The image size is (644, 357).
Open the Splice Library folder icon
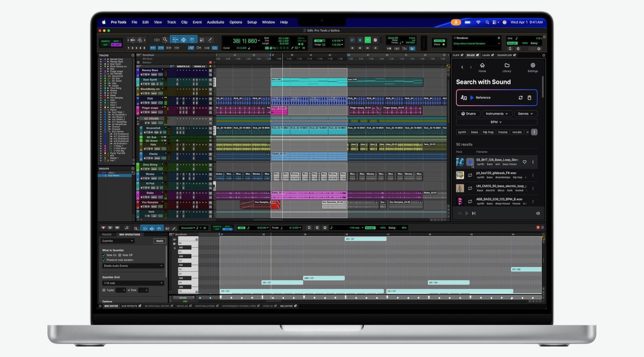pos(507,67)
